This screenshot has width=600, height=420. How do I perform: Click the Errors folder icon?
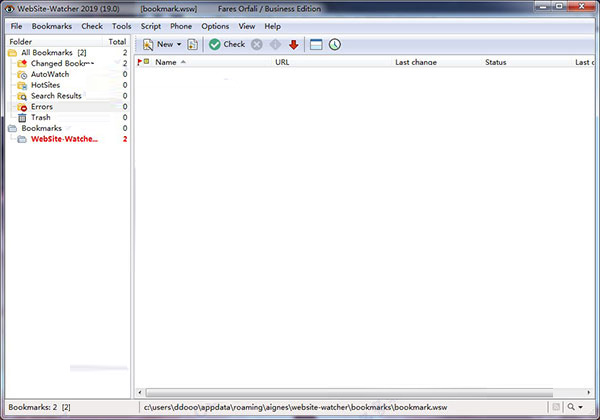click(22, 107)
